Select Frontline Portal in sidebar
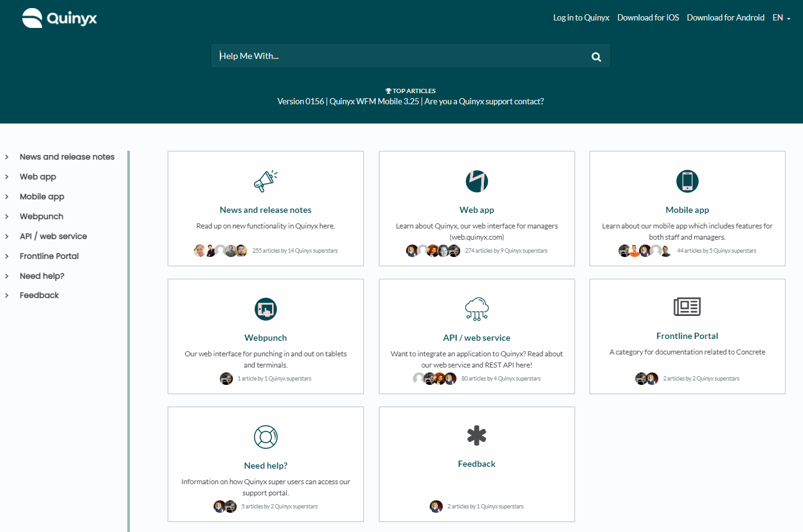 point(49,256)
